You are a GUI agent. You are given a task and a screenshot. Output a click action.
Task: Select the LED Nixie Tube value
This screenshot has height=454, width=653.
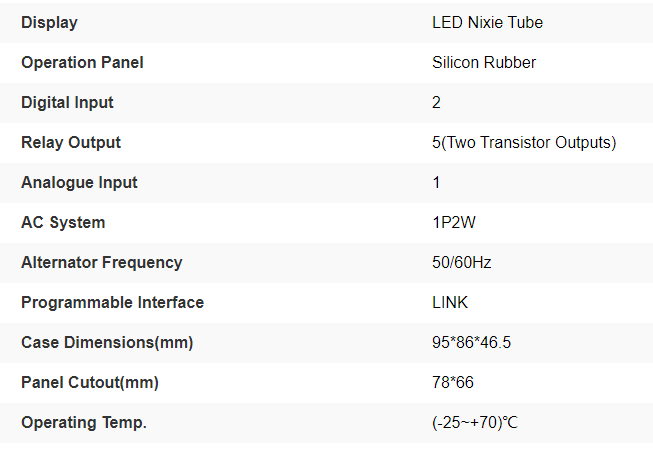tap(487, 22)
